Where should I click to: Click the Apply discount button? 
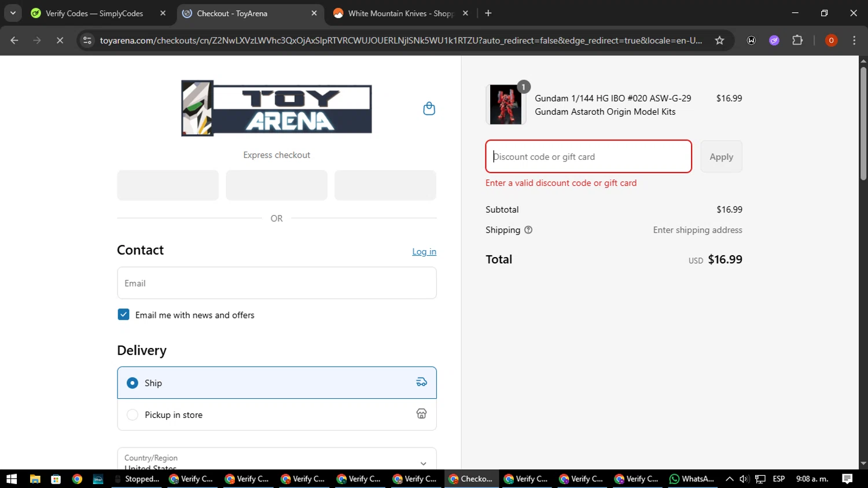pos(721,156)
